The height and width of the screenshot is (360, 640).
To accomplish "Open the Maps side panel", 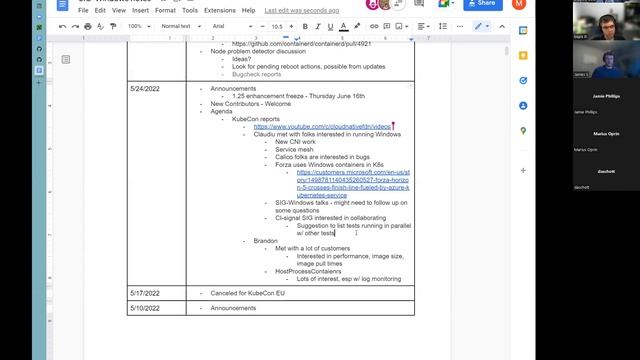I will pyautogui.click(x=523, y=131).
